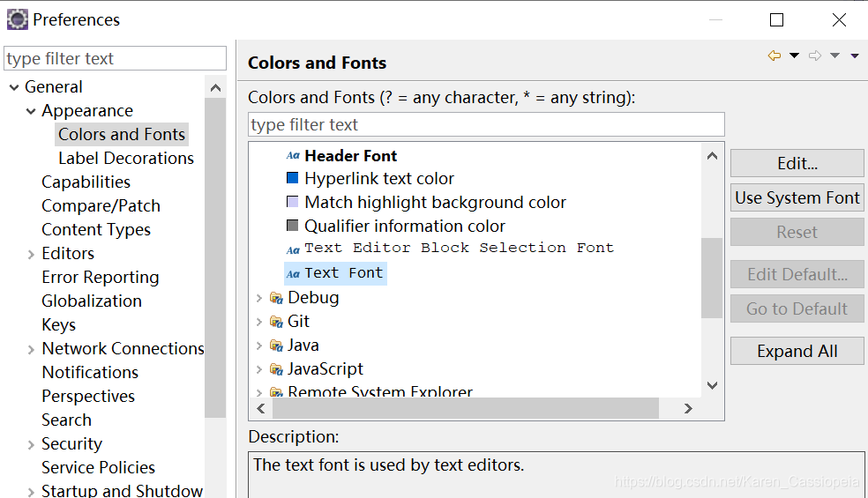Click the Debug category folder icon
Viewport: 868px width, 498px height.
click(x=276, y=298)
